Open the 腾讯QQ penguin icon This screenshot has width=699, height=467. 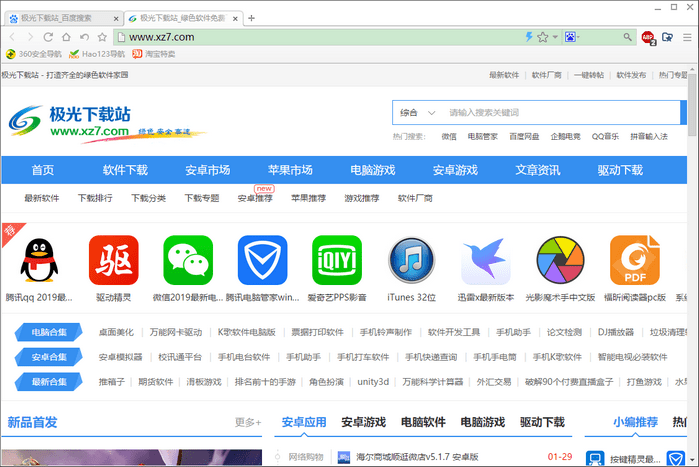pos(39,260)
